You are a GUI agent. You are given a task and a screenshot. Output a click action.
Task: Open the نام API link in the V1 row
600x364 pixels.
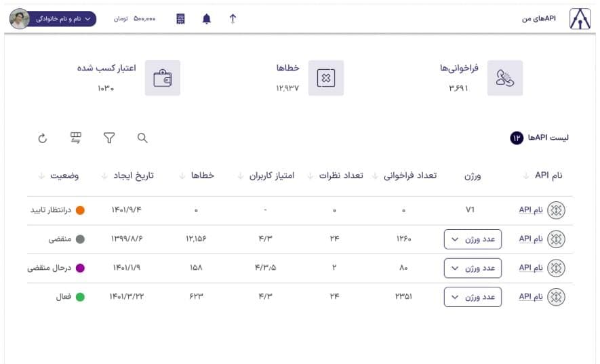[531, 210]
